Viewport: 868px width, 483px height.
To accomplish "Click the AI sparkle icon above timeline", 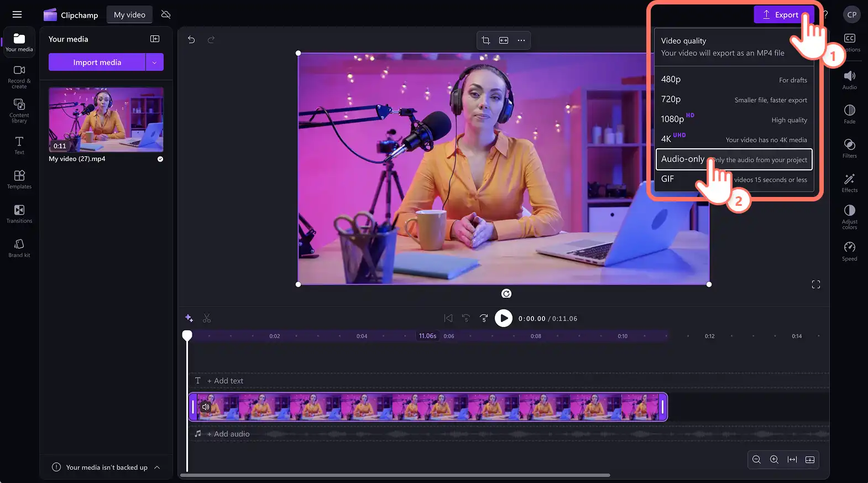I will [189, 318].
